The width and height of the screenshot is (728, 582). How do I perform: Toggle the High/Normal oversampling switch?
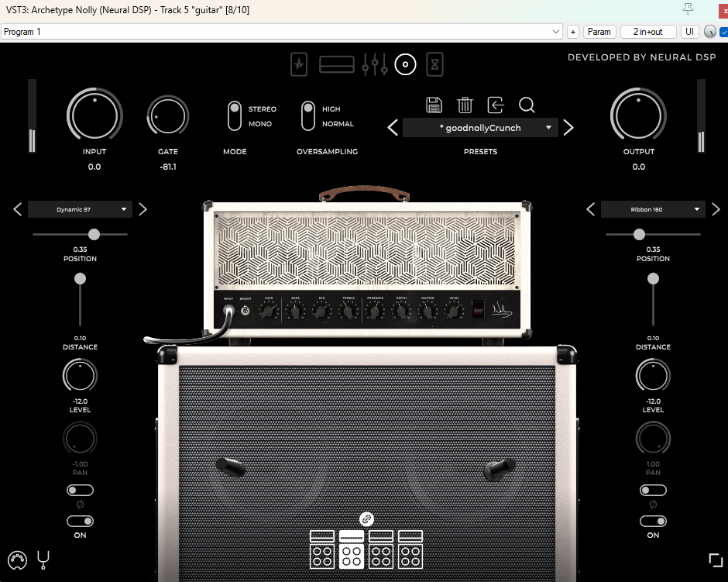tap(308, 116)
